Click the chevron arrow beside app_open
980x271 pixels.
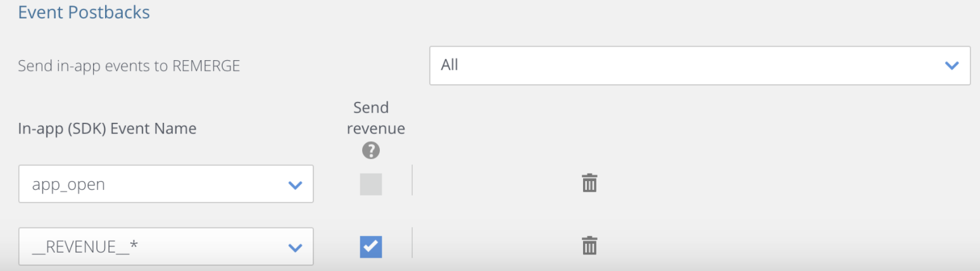click(295, 185)
